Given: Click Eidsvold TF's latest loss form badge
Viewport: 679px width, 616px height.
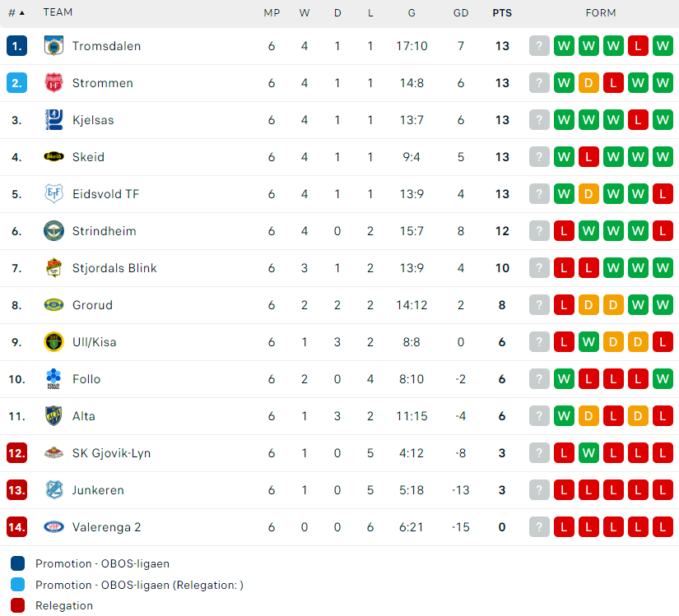Looking at the screenshot, I should coord(663,194).
